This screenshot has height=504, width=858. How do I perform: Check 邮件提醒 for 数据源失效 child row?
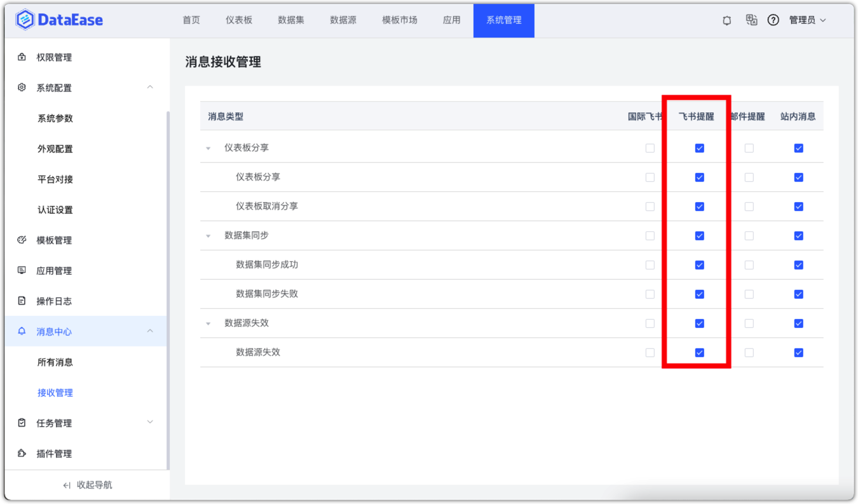pos(749,353)
